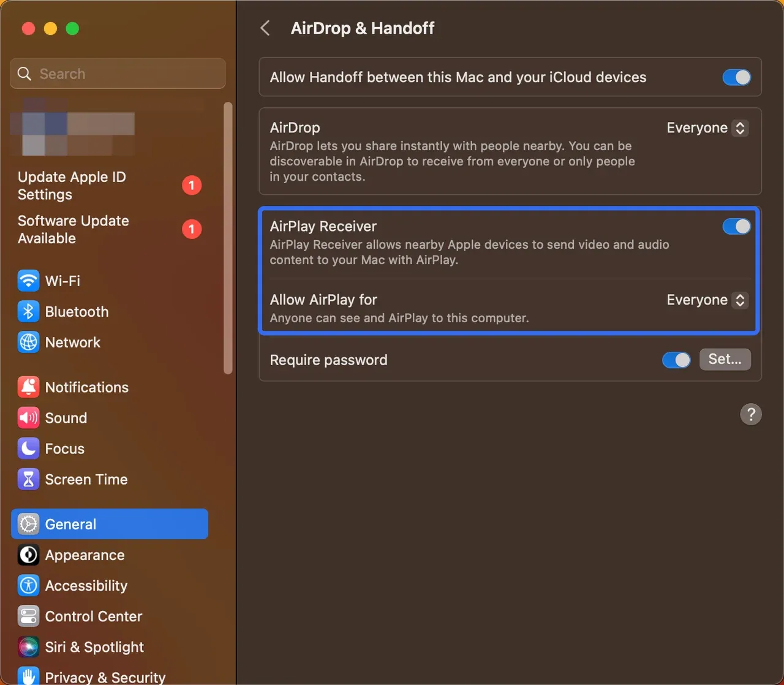Viewport: 784px width, 685px height.
Task: Click the General label in sidebar
Action: pos(70,524)
